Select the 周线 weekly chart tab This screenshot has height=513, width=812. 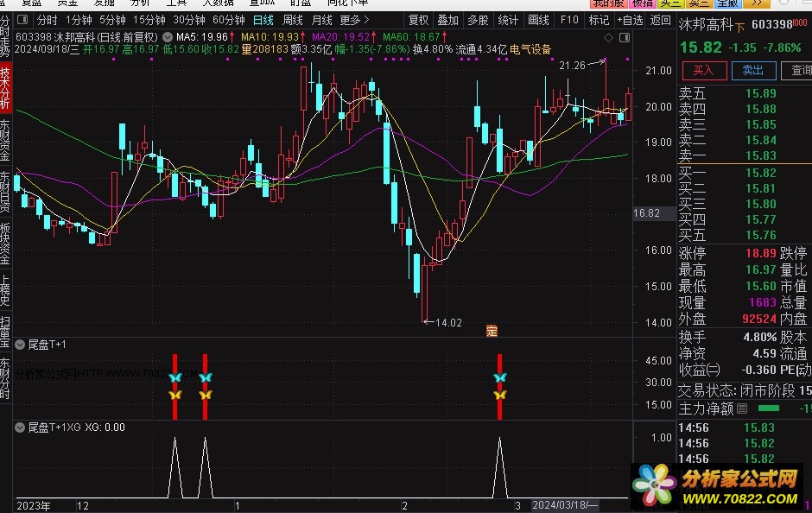coord(293,20)
